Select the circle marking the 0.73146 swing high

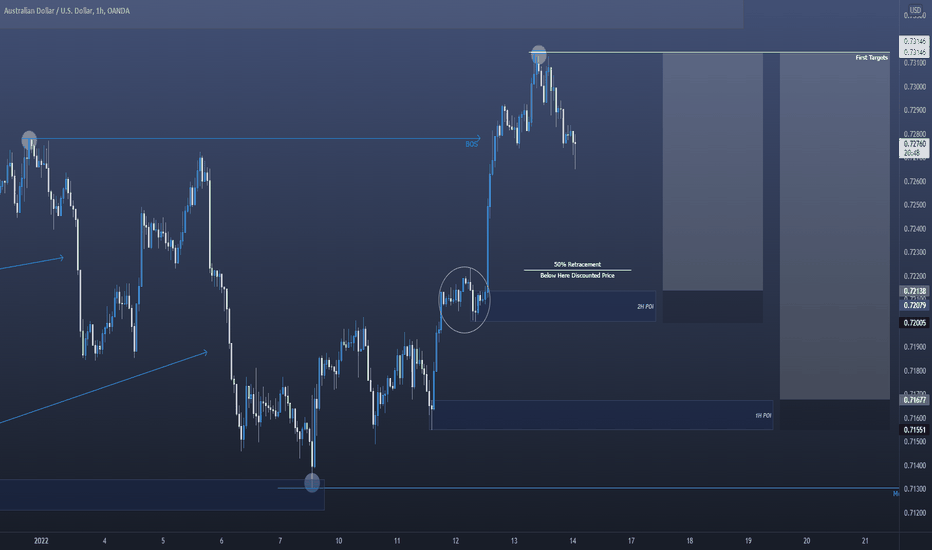tap(539, 54)
